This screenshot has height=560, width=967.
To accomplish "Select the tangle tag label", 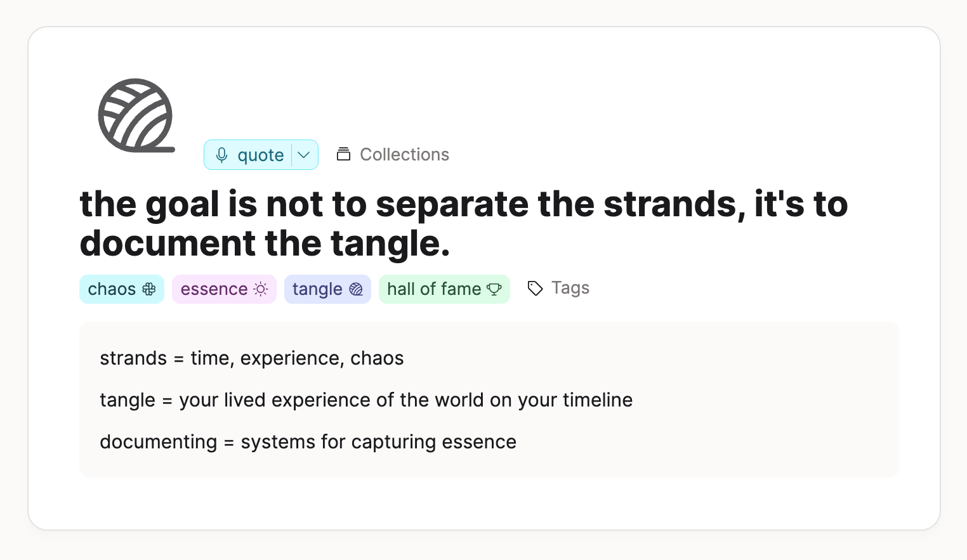I will click(x=317, y=289).
